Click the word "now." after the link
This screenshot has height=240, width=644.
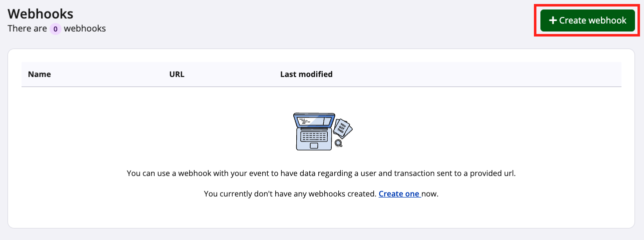coord(430,193)
